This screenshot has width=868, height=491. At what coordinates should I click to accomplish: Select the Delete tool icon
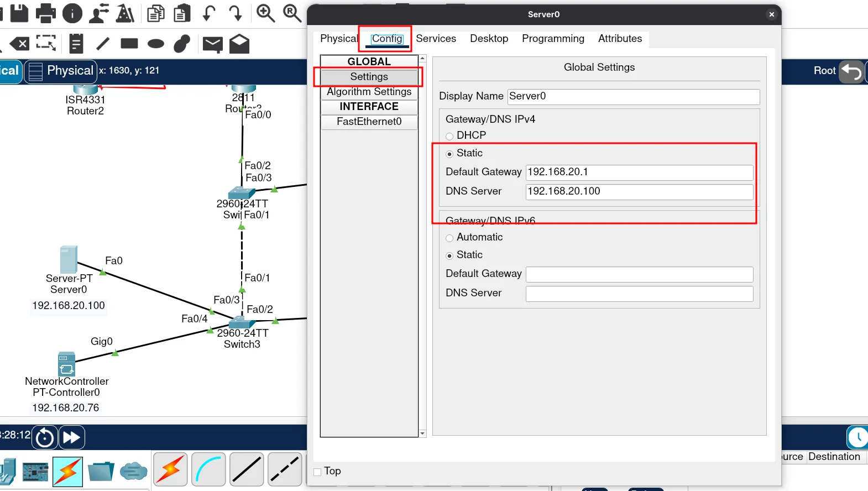point(19,44)
